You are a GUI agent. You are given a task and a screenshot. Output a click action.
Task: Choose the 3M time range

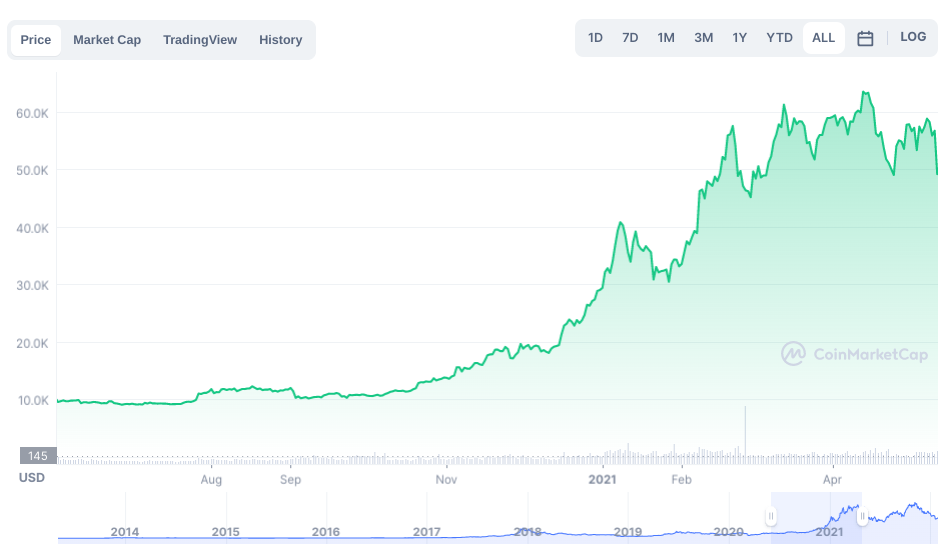click(703, 38)
